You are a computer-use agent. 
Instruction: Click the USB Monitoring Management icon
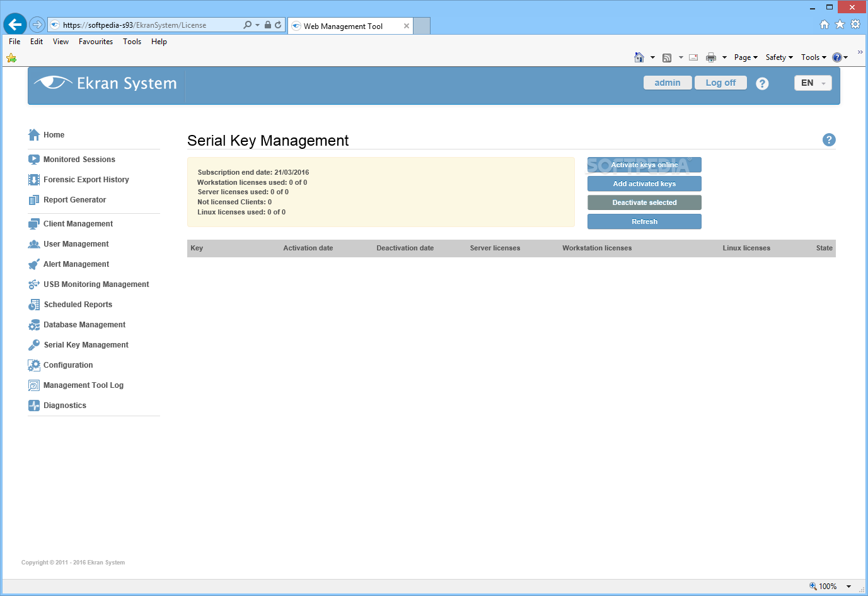tap(34, 284)
